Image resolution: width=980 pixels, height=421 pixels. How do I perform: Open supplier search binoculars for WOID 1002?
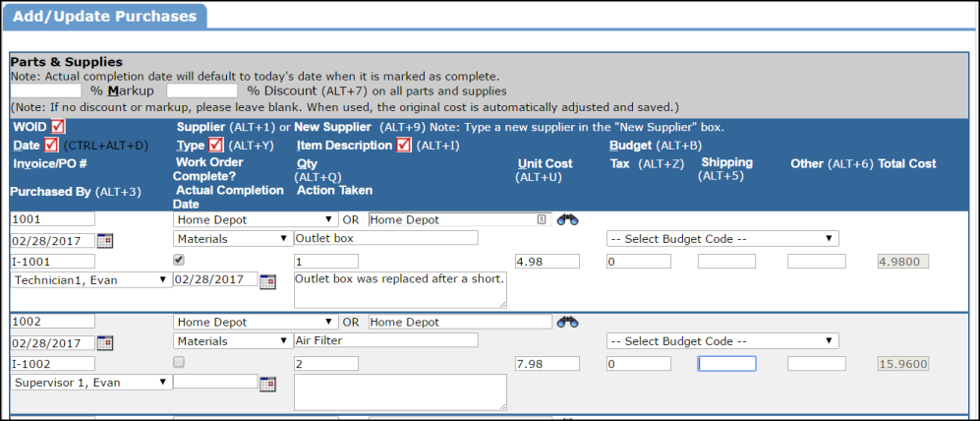coord(568,323)
